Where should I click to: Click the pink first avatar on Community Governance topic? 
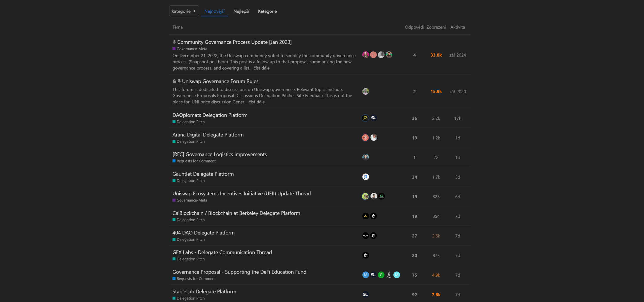pyautogui.click(x=366, y=55)
